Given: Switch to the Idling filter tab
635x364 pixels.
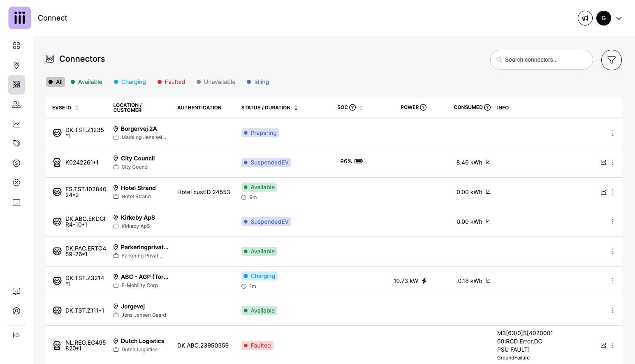Looking at the screenshot, I should (258, 82).
